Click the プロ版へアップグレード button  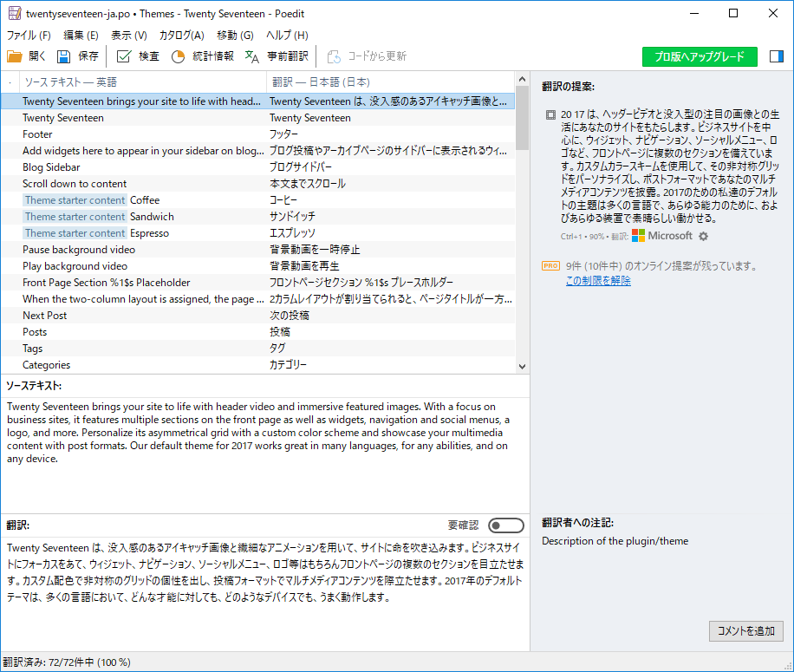click(x=700, y=56)
